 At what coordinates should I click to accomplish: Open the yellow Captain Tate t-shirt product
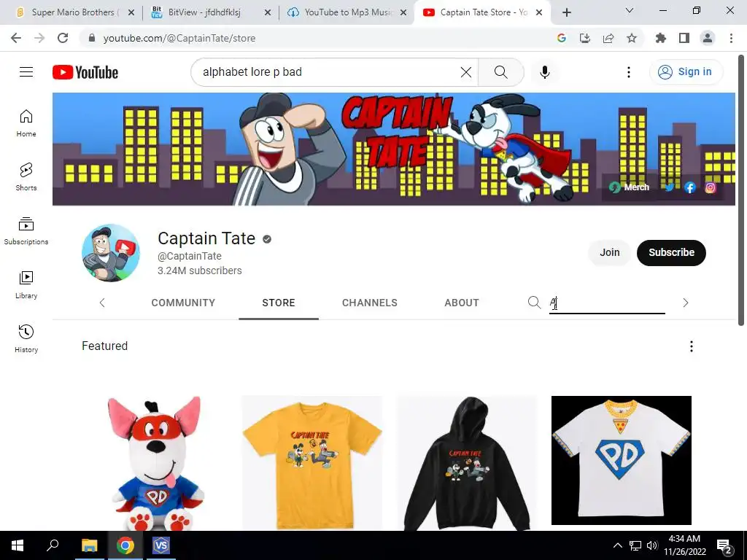[312, 463]
